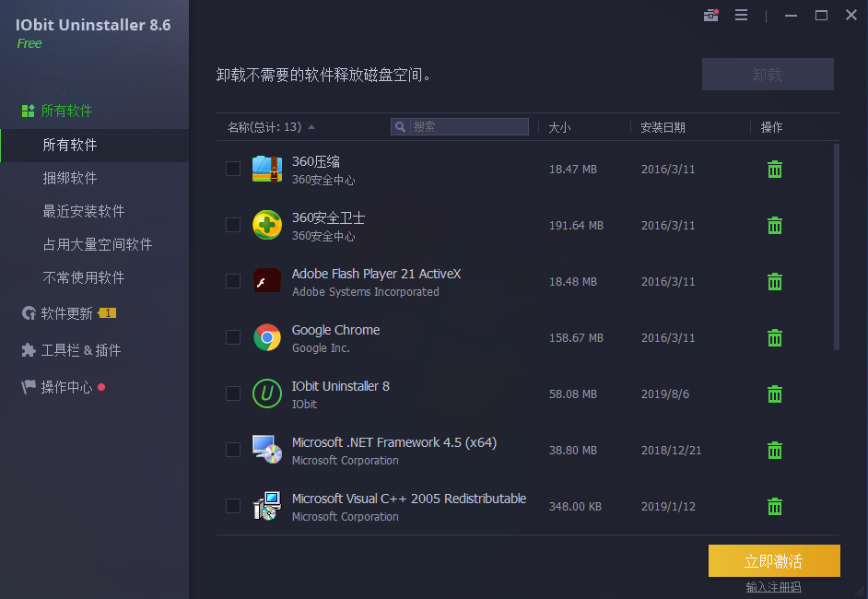Select the Microsoft .NET Framework 4.5 checkbox
Viewport: 868px width, 599px height.
(233, 450)
